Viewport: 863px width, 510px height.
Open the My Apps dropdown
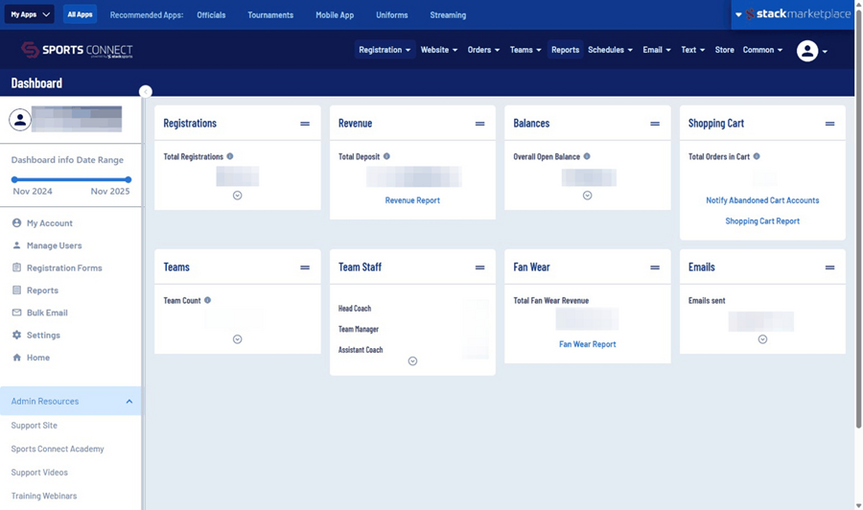31,15
